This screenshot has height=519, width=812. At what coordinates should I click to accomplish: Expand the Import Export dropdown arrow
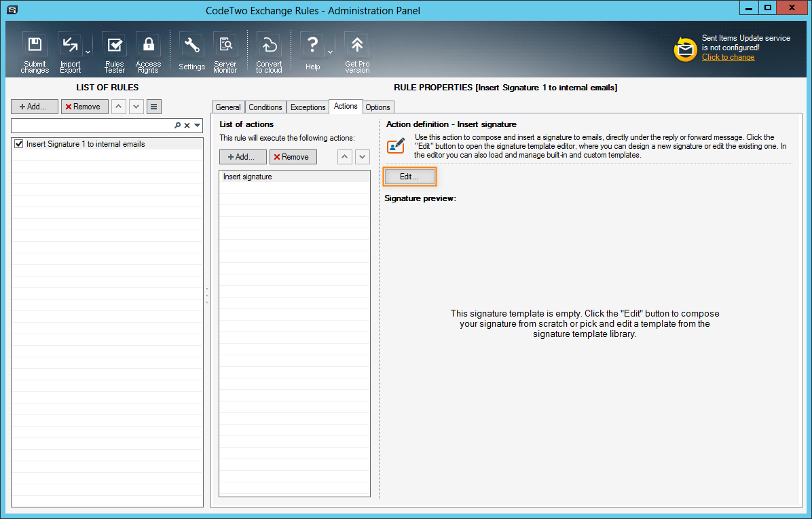point(88,52)
